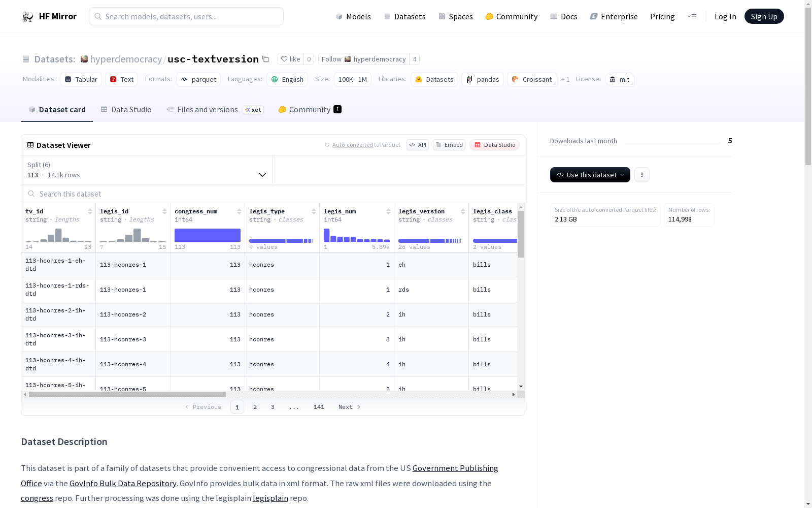Viewport: 812px width, 508px height.
Task: Click the table's vertical scrollbar thumb
Action: 521,234
